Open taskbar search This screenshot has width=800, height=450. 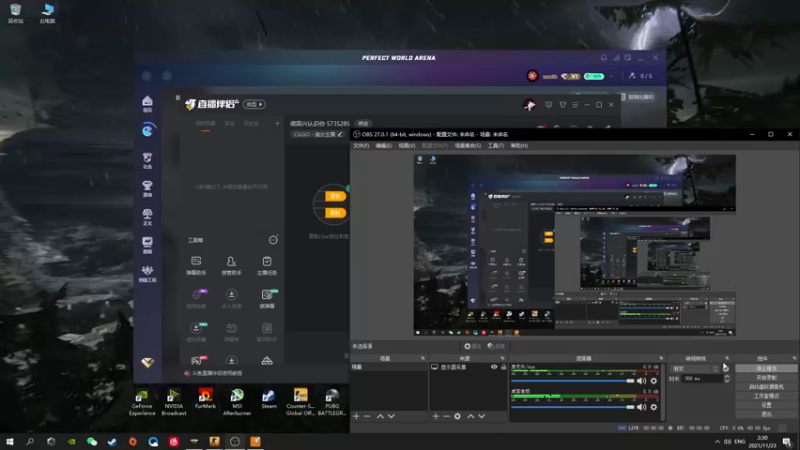(30, 441)
